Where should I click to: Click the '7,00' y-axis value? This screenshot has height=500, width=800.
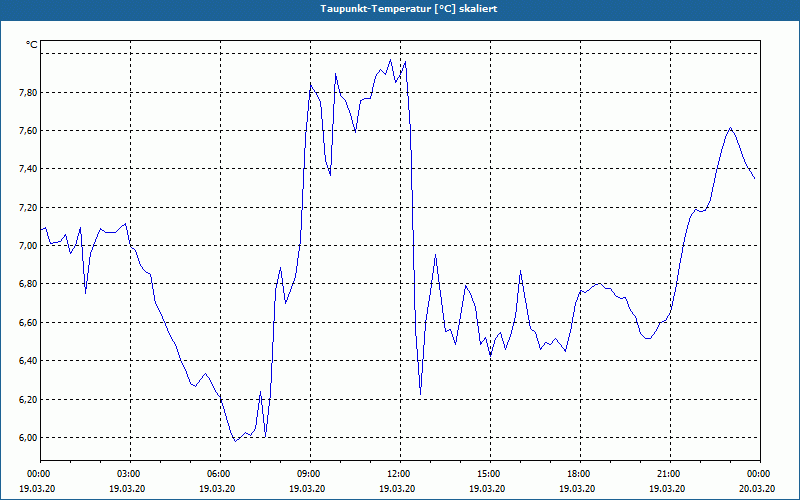28,245
